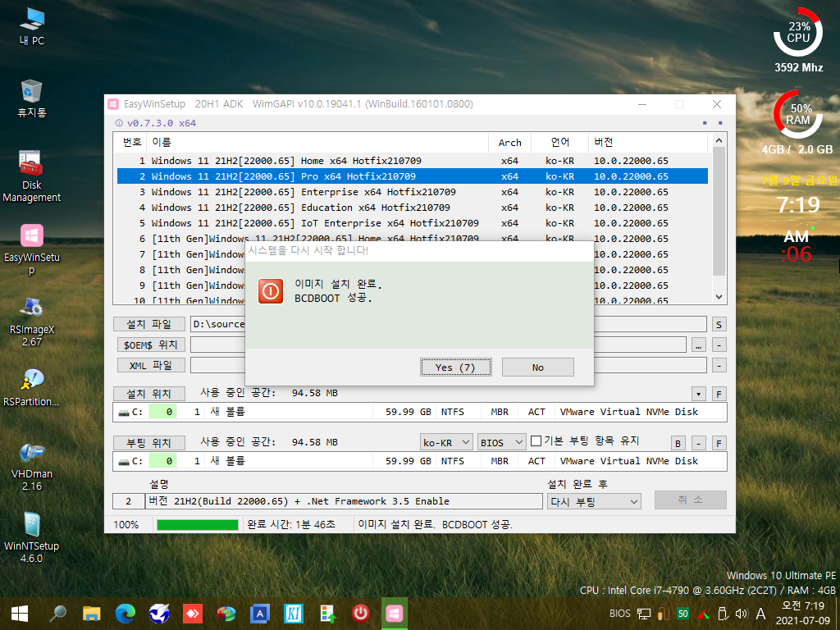
Task: Open the Windows Start button
Action: (20, 614)
